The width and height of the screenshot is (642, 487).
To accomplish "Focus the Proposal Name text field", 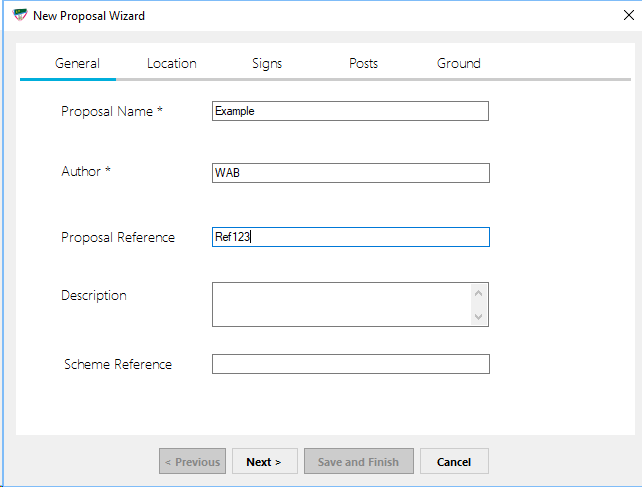I will click(350, 111).
